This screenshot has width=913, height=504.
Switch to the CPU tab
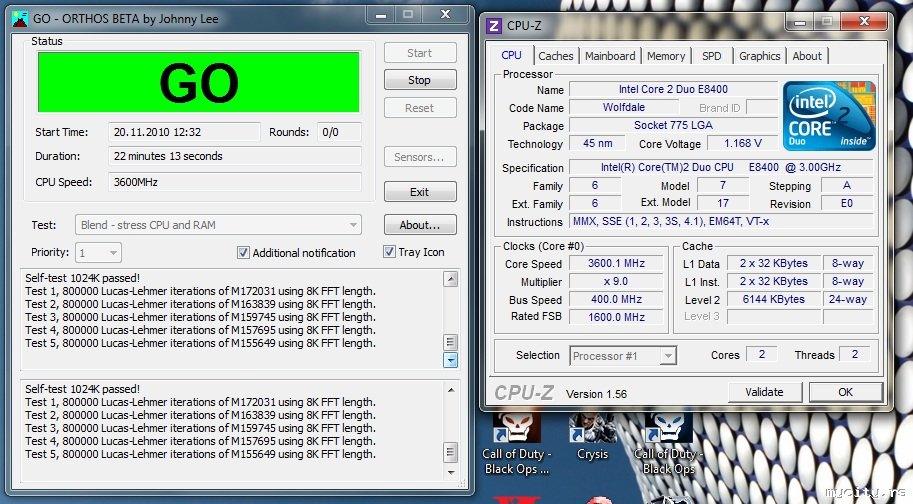511,55
